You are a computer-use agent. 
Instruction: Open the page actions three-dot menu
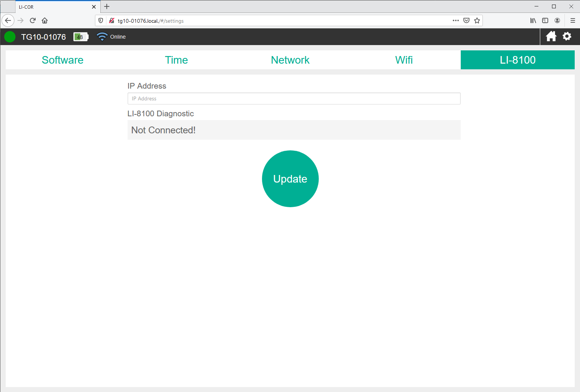click(456, 20)
